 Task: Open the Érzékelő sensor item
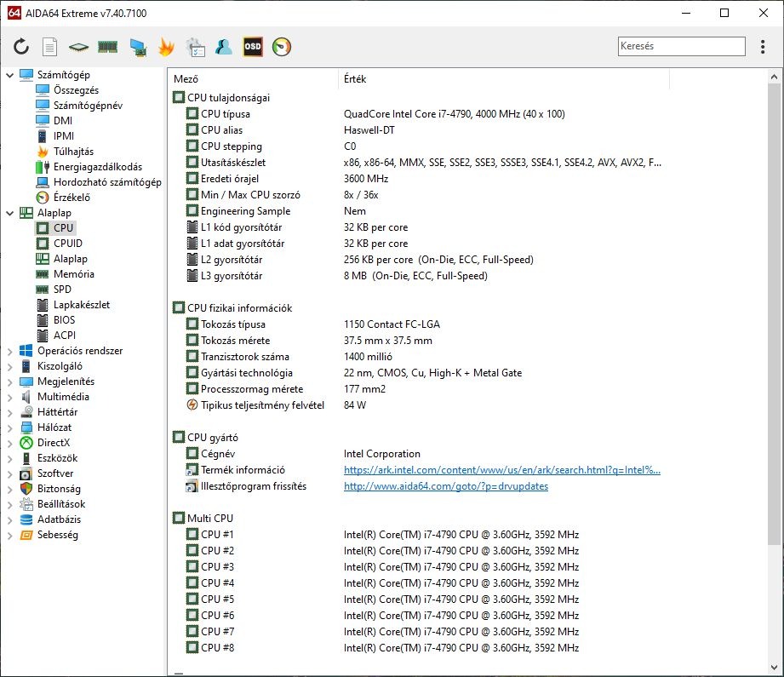(72, 198)
